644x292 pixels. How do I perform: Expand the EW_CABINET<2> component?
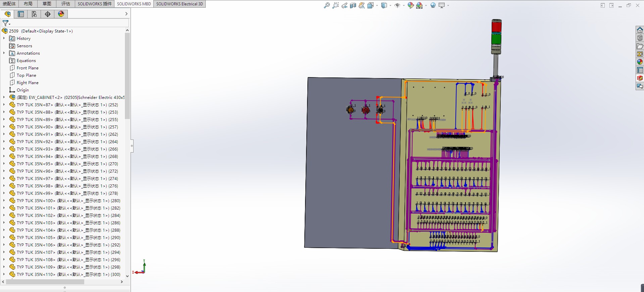pos(4,98)
